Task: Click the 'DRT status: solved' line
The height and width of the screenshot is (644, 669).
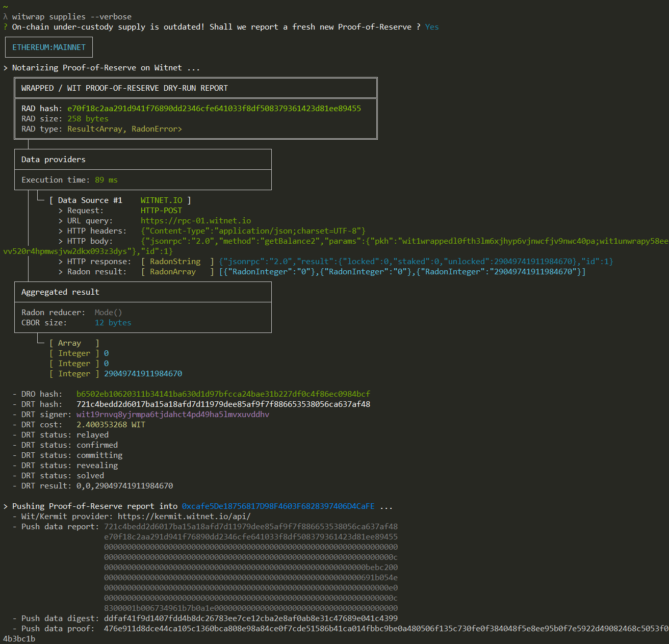Action: [62, 476]
